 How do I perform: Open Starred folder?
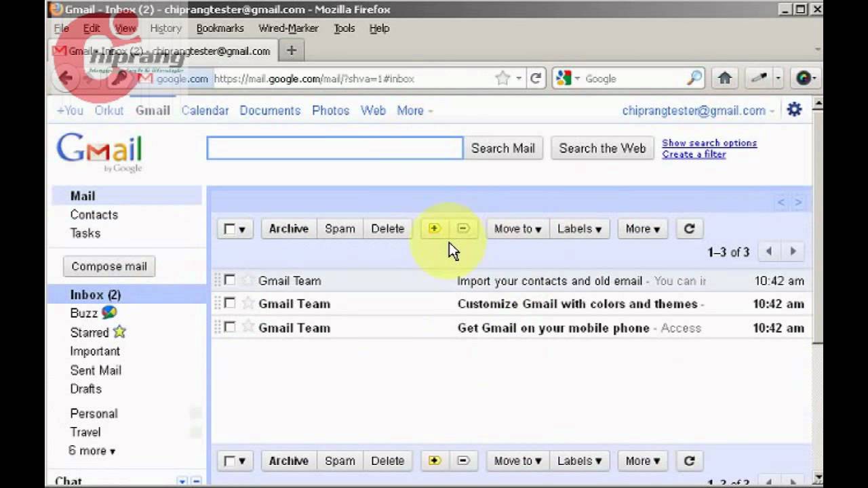[90, 332]
